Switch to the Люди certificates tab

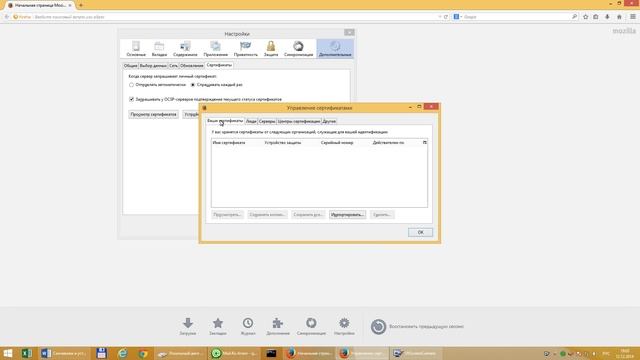[251, 121]
